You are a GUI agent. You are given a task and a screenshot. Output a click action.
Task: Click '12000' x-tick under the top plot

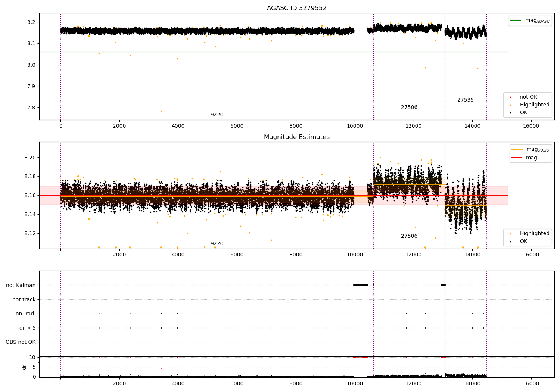coord(413,126)
